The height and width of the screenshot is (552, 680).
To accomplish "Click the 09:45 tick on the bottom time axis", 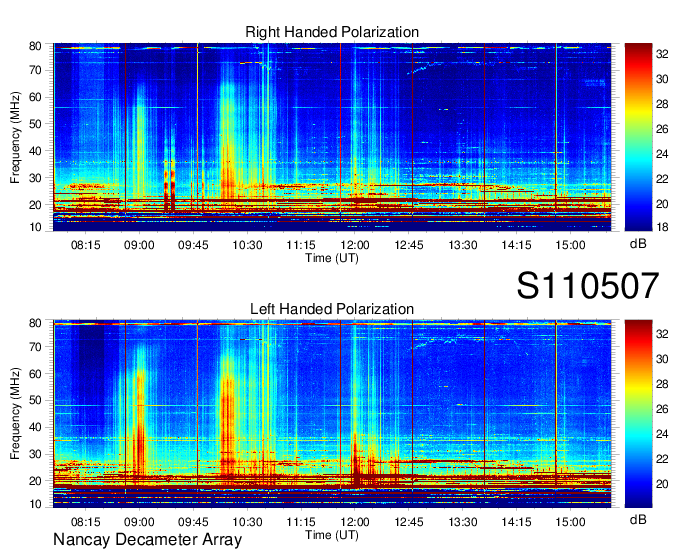I will [x=193, y=522].
